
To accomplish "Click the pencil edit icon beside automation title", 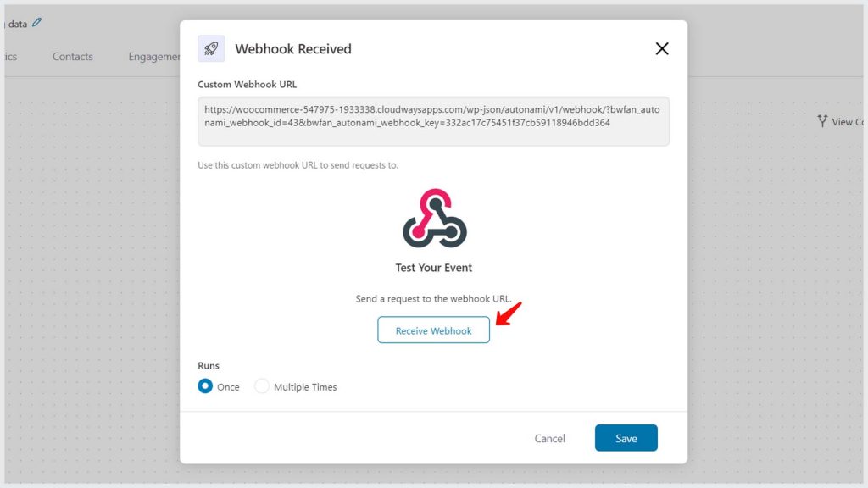I will tap(36, 23).
